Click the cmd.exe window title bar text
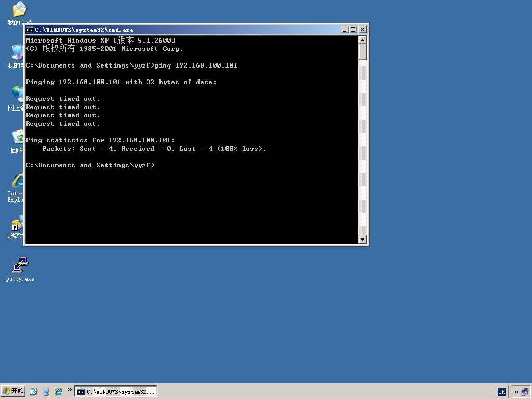Viewport: 532px width, 399px height. pos(84,30)
